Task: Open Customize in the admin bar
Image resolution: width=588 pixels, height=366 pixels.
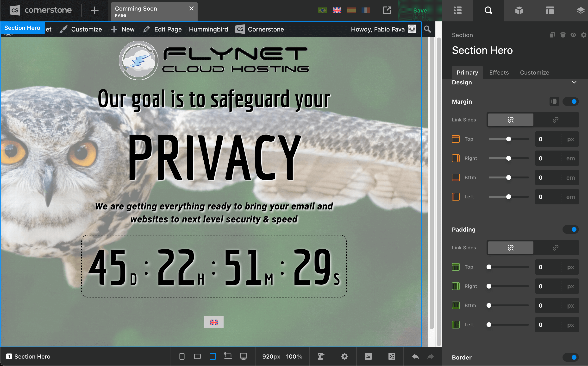Action: pyautogui.click(x=81, y=29)
